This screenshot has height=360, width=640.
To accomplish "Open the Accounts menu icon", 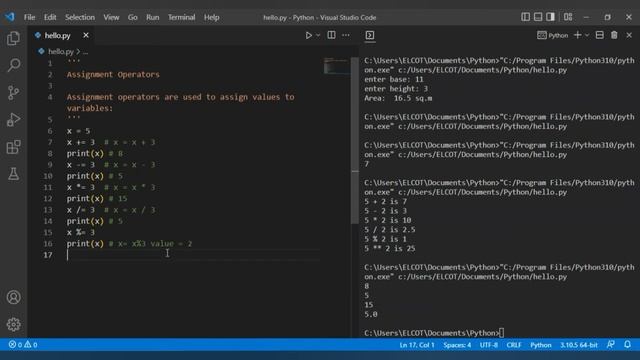I will 13,297.
